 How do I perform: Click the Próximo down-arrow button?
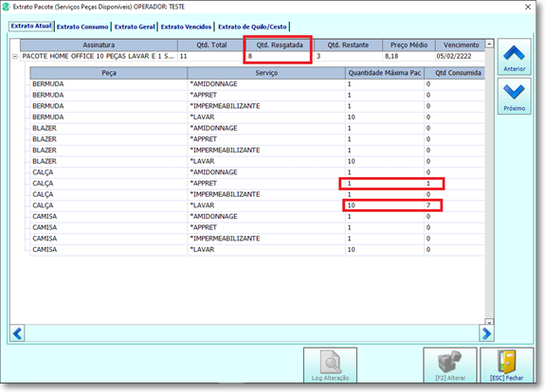pyautogui.click(x=514, y=97)
